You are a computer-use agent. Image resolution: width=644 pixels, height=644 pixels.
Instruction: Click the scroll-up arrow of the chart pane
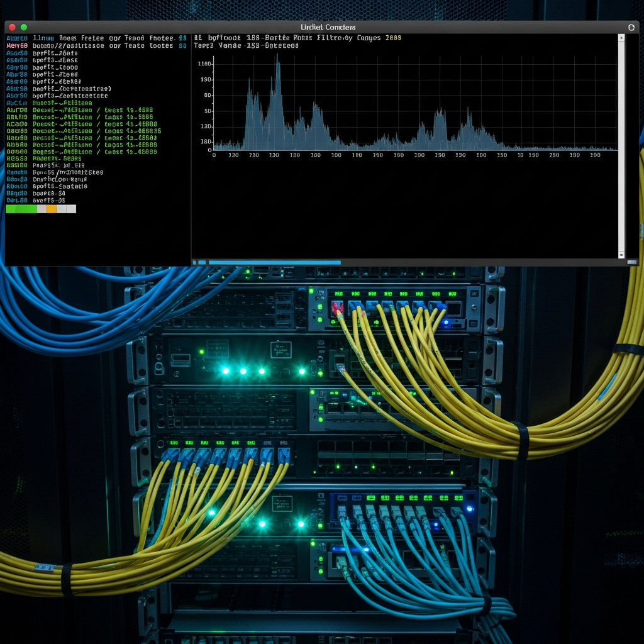(621, 38)
